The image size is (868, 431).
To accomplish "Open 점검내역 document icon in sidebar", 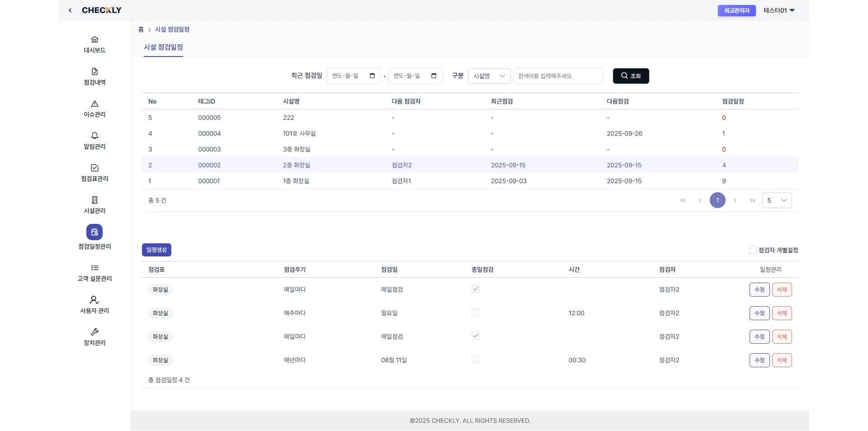I will pos(94,71).
